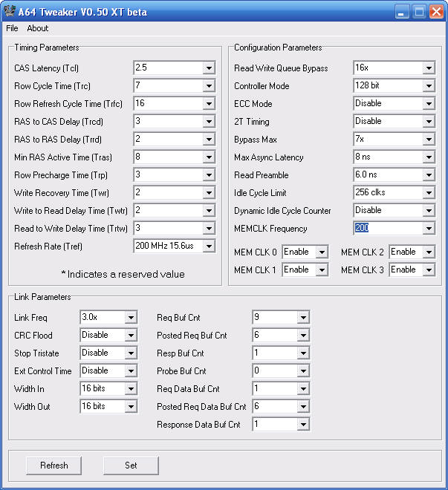The height and width of the screenshot is (490, 448).
Task: Open Write Recovery Time (Twr) dropdown
Action: [x=209, y=192]
